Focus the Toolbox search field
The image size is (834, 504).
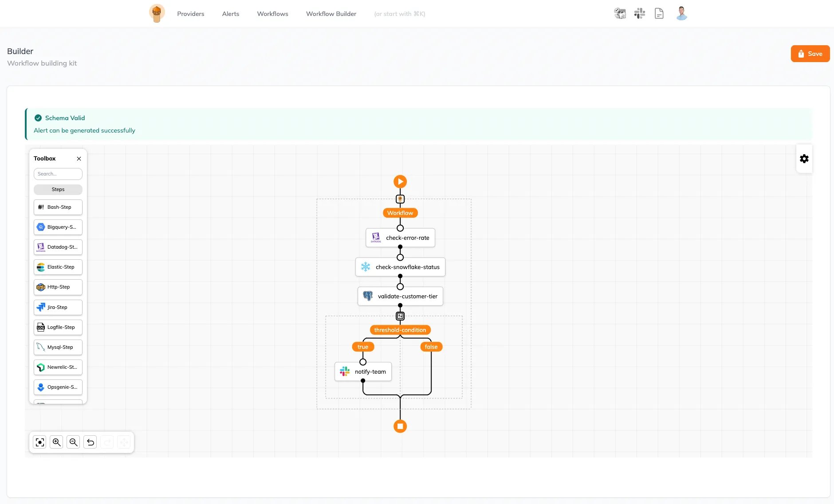[x=58, y=174]
